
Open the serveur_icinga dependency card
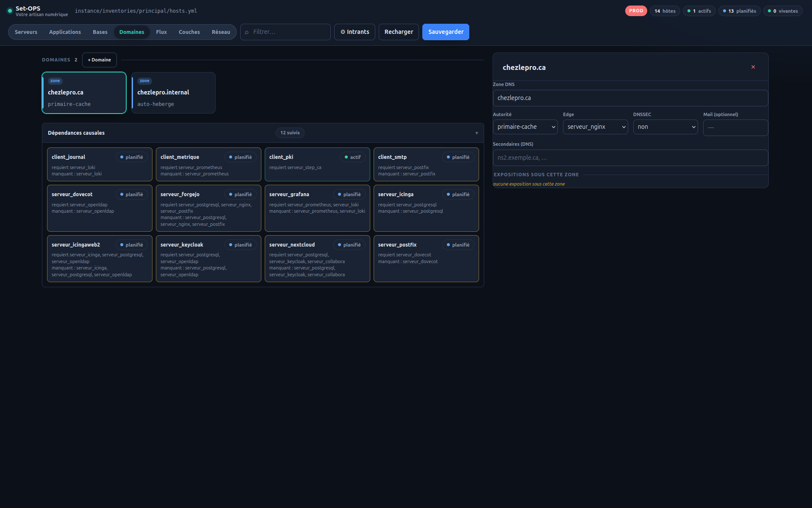tap(426, 208)
